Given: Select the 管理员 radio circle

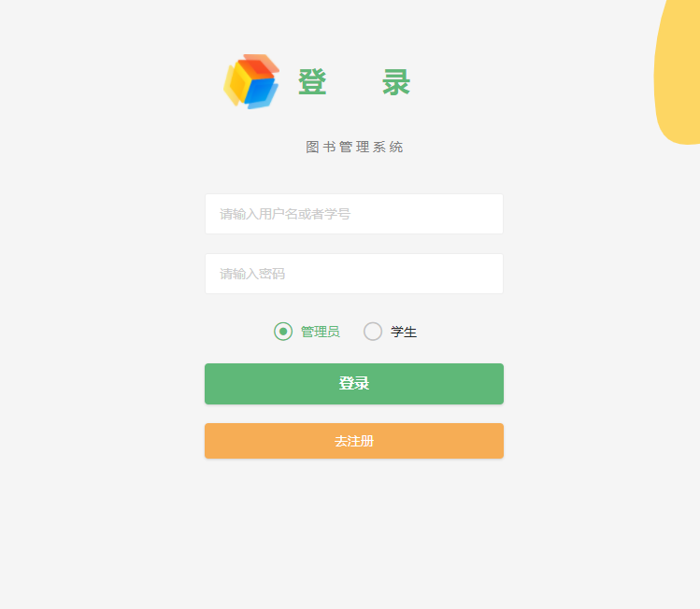Looking at the screenshot, I should 283,332.
